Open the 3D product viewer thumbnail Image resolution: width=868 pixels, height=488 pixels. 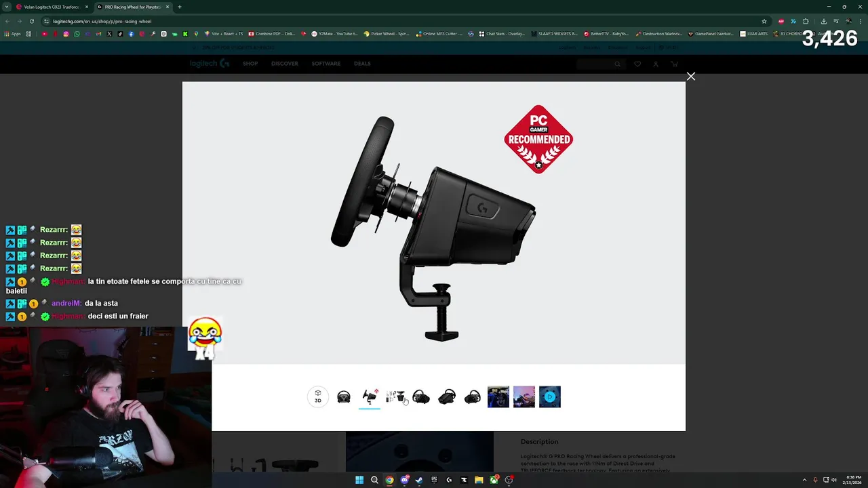point(318,396)
